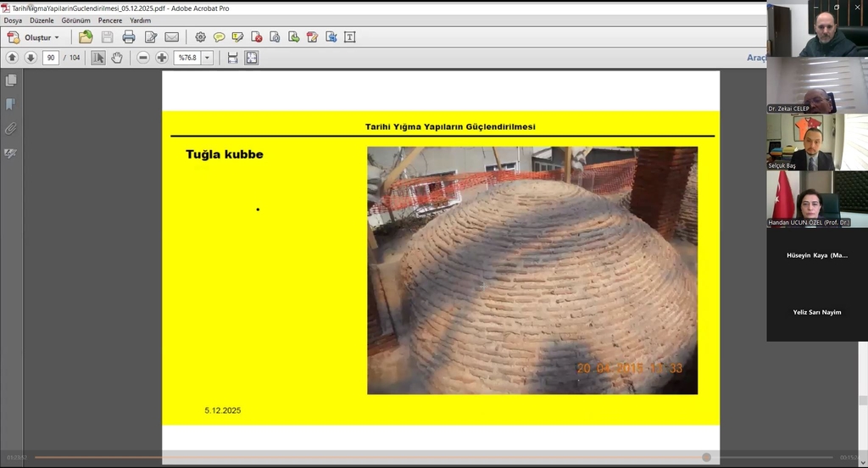Activate the Hand pan tool
The image size is (868, 468).
117,58
